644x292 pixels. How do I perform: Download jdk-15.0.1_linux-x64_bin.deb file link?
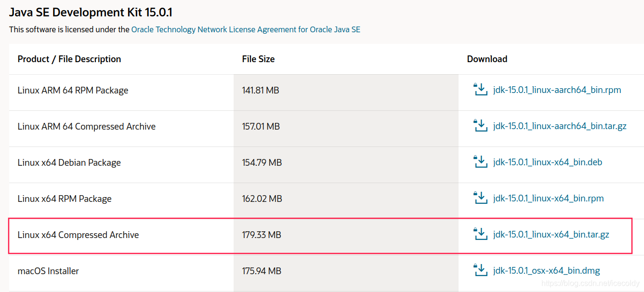point(548,162)
